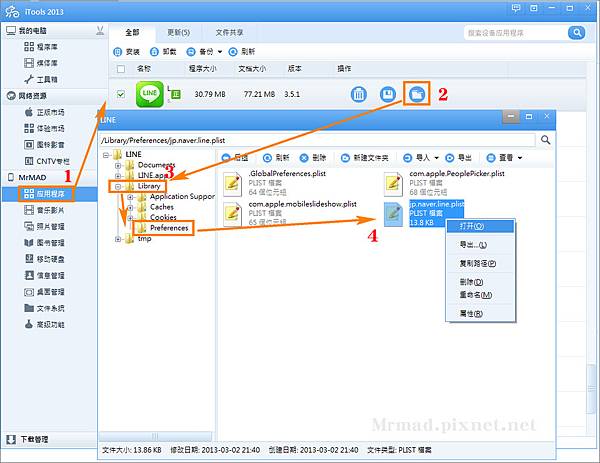600x463 pixels.
Task: Select the com.apple.mobileslideshow.plist file
Action: point(290,213)
